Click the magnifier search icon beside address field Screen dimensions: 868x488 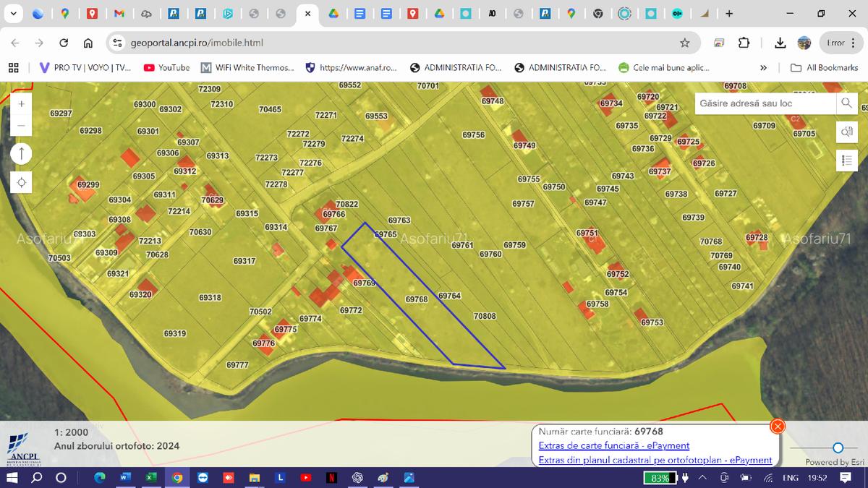tap(846, 103)
